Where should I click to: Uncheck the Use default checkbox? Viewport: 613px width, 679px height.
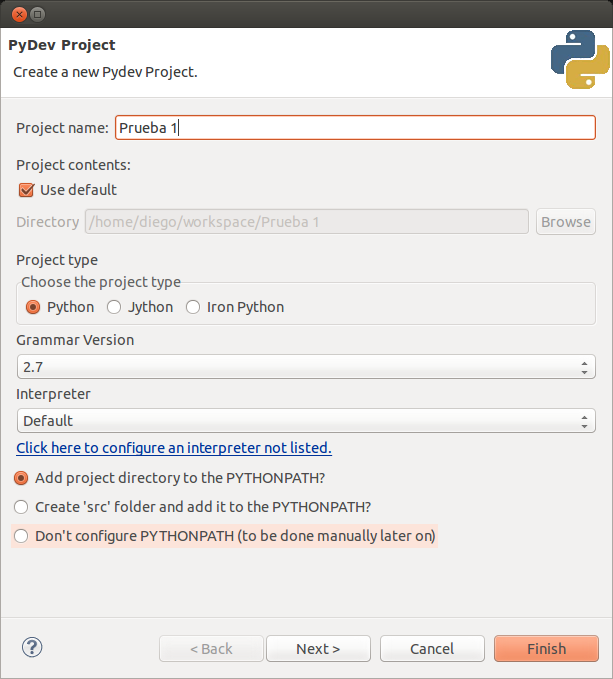[x=26, y=190]
